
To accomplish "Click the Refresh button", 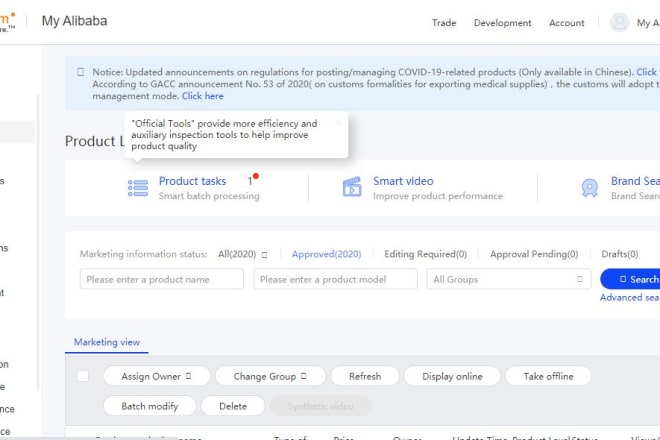I will [x=365, y=376].
